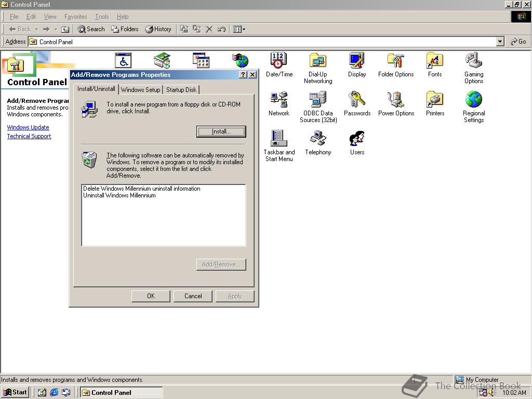Open the View menu
This screenshot has width=532, height=399.
(50, 17)
